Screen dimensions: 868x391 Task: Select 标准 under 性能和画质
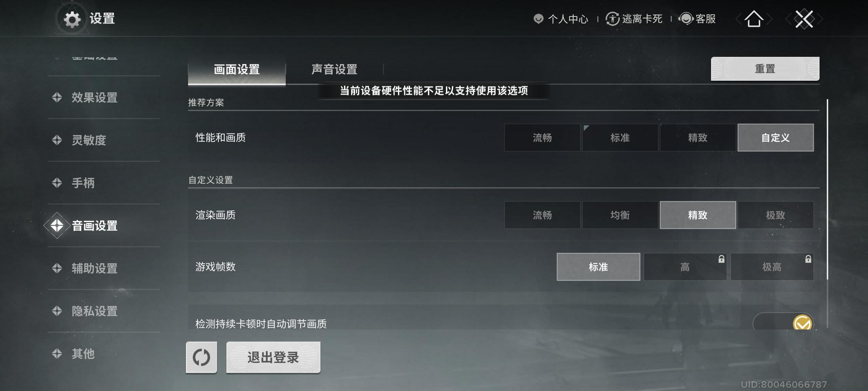click(x=620, y=138)
